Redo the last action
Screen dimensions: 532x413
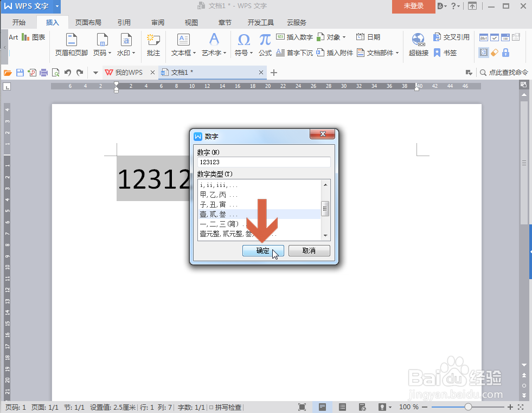[80, 73]
